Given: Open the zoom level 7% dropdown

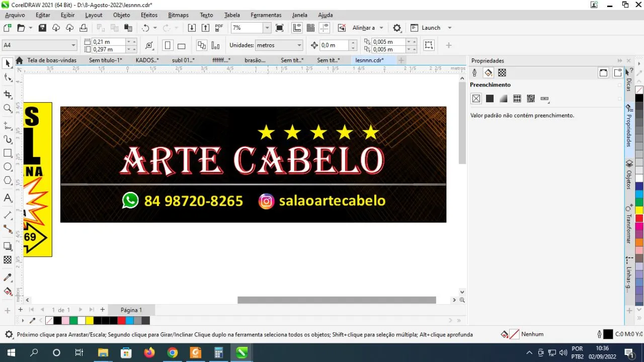Looking at the screenshot, I should coord(251,28).
